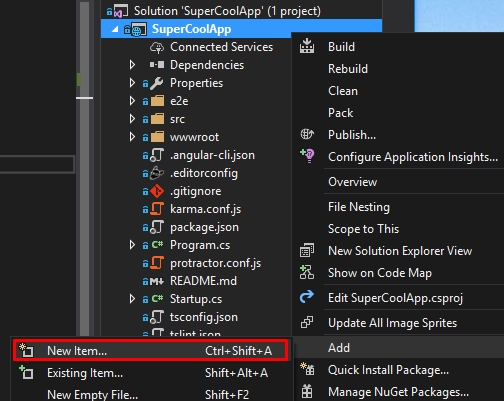The height and width of the screenshot is (401, 504).
Task: Click the Existing Item icon in submenu
Action: (26, 372)
